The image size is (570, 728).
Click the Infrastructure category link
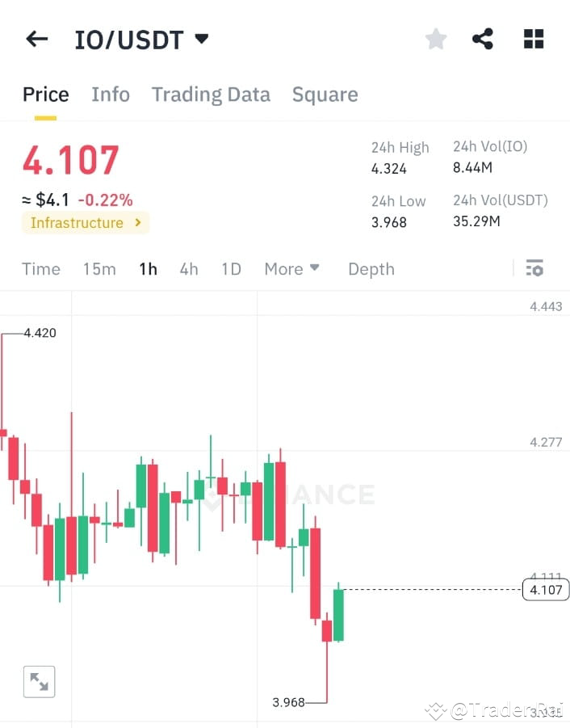tap(77, 223)
